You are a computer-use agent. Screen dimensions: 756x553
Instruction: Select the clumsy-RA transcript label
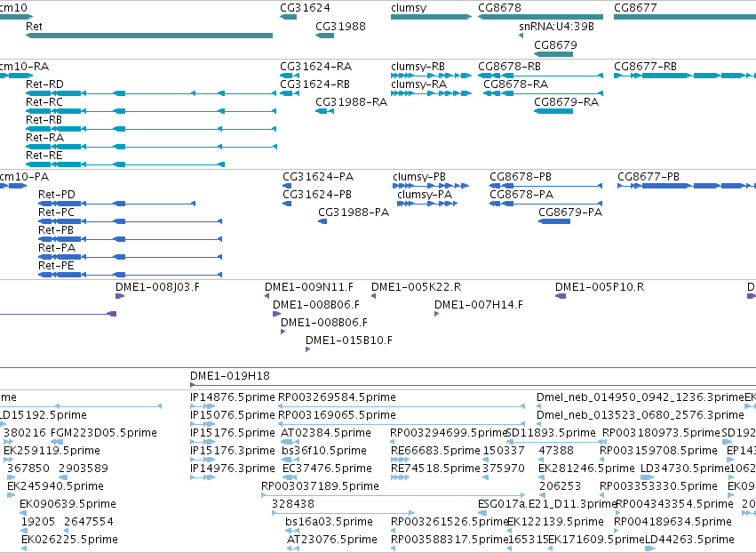pos(419,84)
